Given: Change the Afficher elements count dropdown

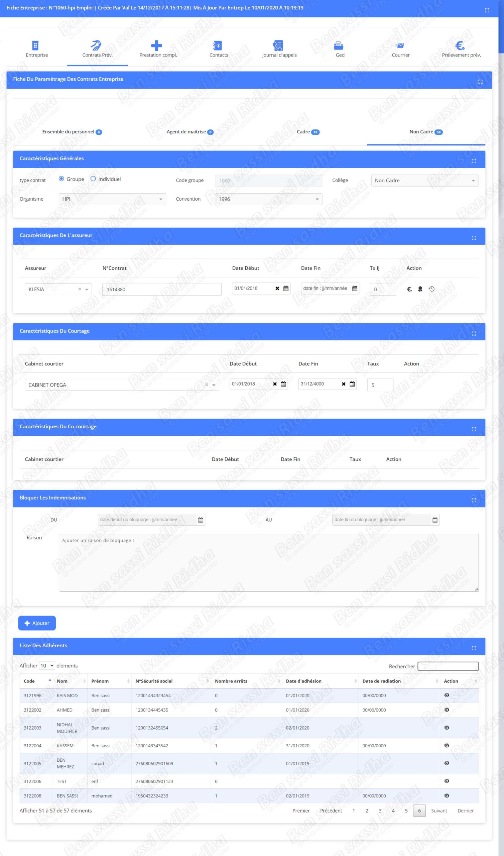Looking at the screenshot, I should (47, 665).
